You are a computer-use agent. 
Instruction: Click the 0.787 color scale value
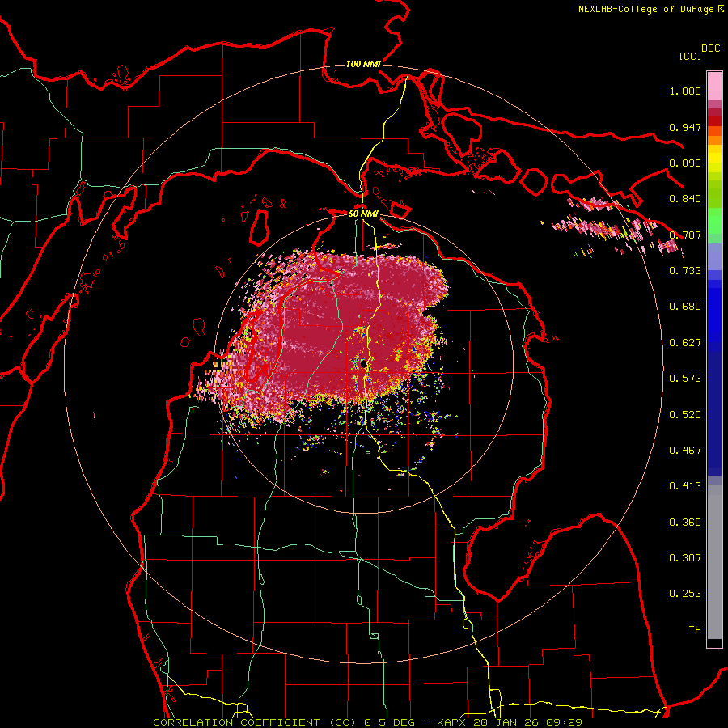tap(685, 235)
